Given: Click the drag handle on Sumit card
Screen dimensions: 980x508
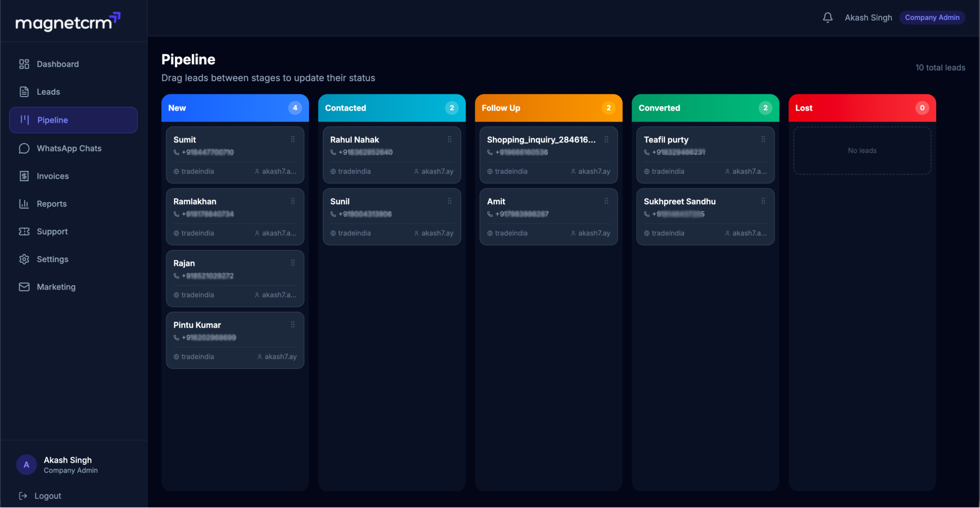Looking at the screenshot, I should (293, 139).
